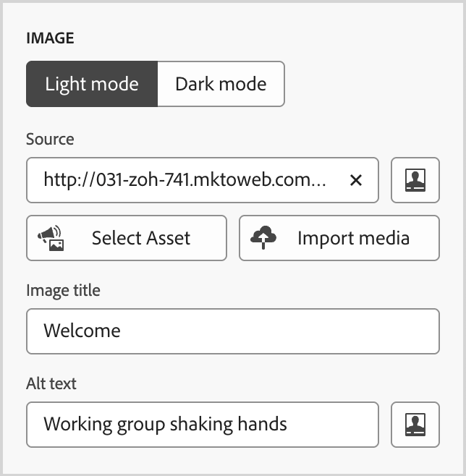This screenshot has height=476, width=466.
Task: Click the Source field label
Action: coord(50,139)
